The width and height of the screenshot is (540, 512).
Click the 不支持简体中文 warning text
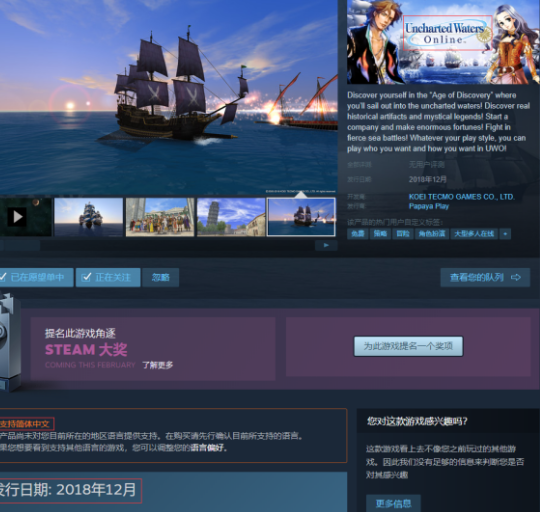pyautogui.click(x=25, y=424)
